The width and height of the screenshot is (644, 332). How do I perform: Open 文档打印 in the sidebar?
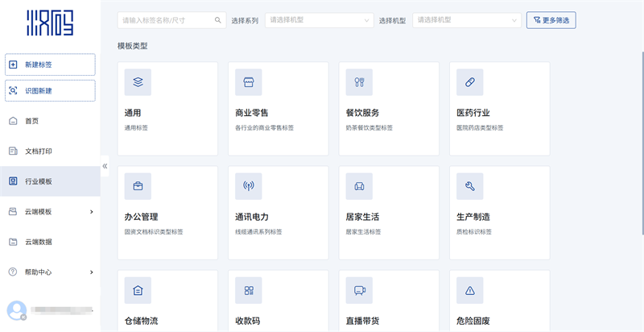point(38,151)
